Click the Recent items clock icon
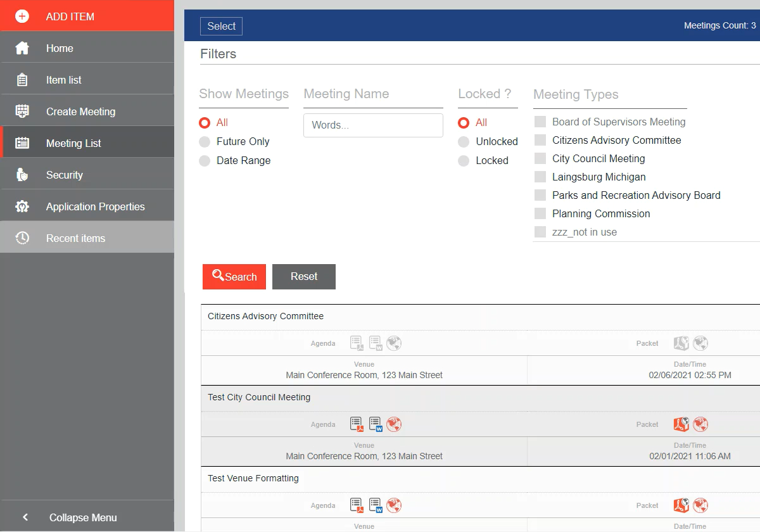Viewport: 760px width, 532px height. (22, 238)
